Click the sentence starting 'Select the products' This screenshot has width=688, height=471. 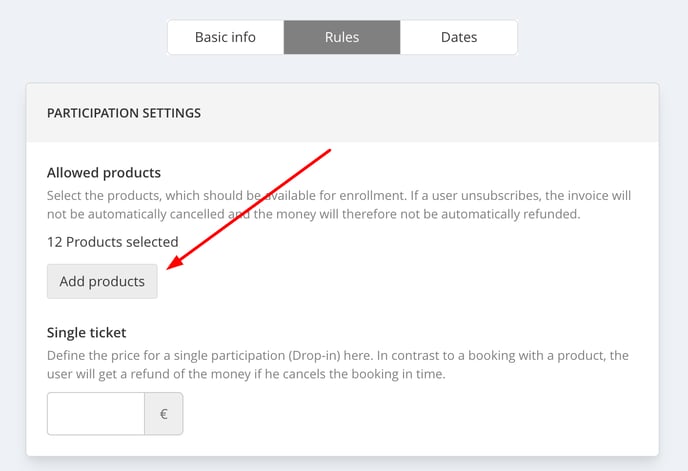click(x=226, y=195)
